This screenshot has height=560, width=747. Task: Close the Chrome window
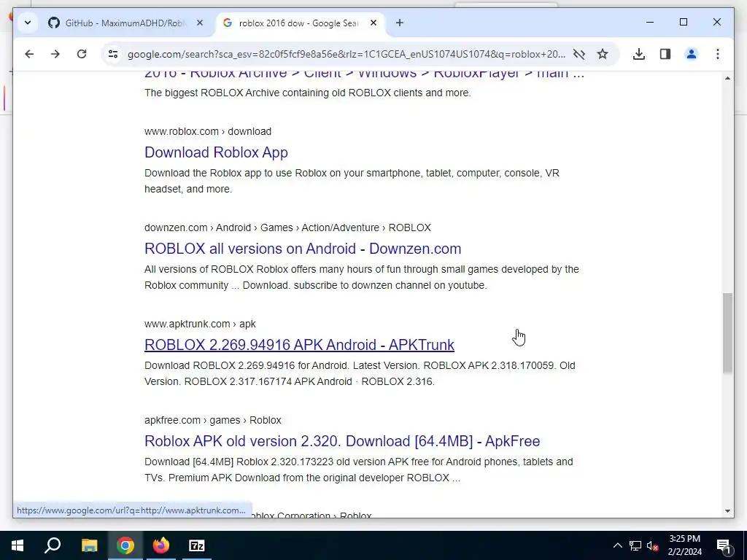(716, 23)
